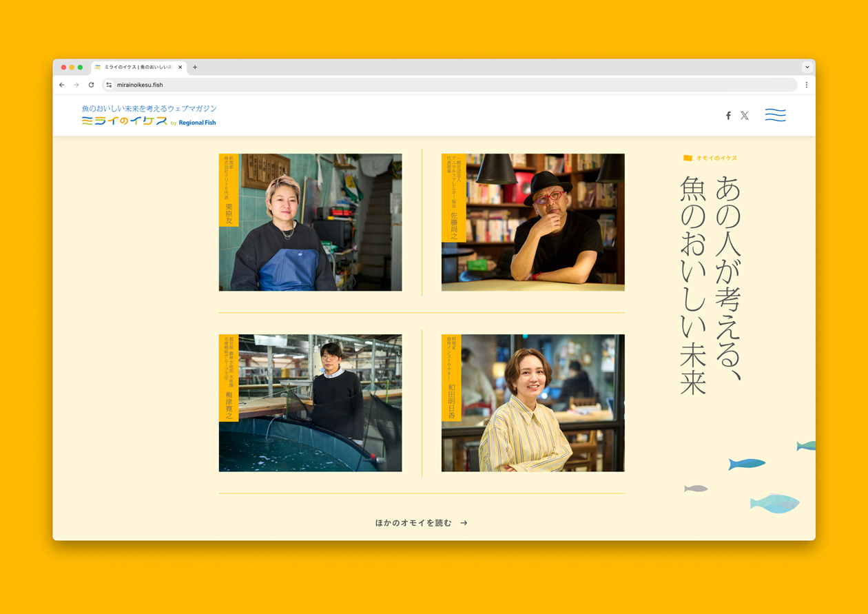Screen dimensions: 868x614
Task: Open the site information icon in address bar
Action: tap(109, 85)
